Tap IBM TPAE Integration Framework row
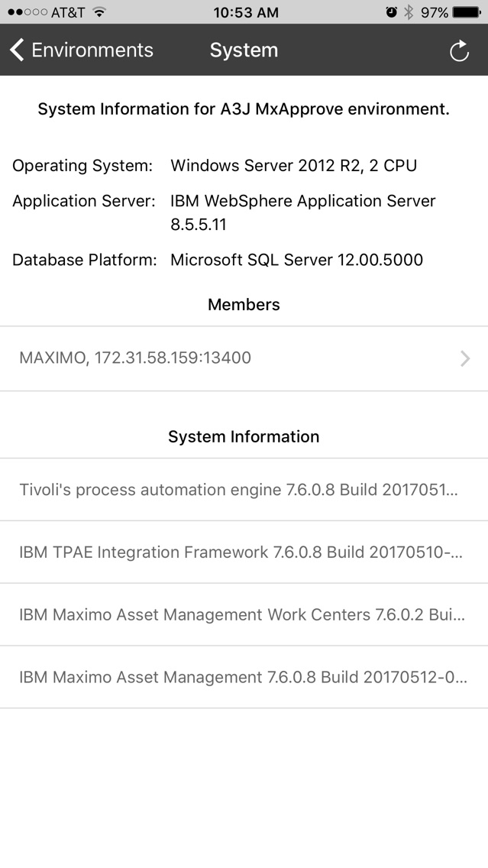This screenshot has height=868, width=488. tap(244, 552)
